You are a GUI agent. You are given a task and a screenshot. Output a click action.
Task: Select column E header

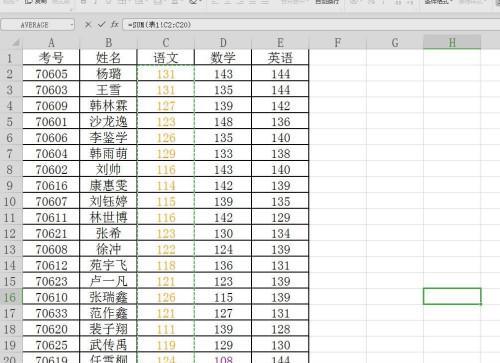coord(280,43)
